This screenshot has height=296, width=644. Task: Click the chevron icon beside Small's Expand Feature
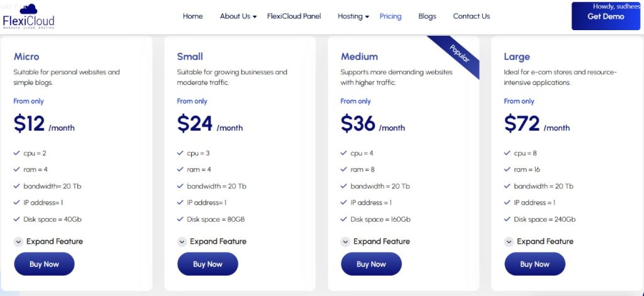point(182,241)
